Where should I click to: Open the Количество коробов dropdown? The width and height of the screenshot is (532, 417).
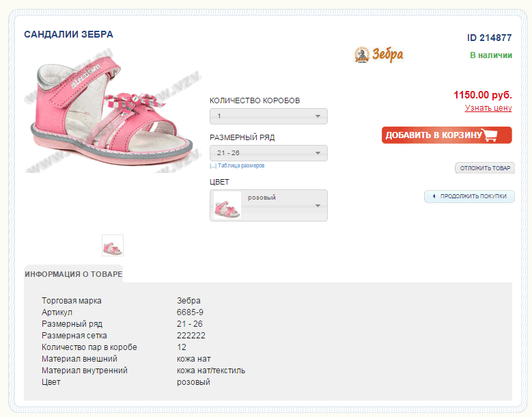click(x=268, y=116)
